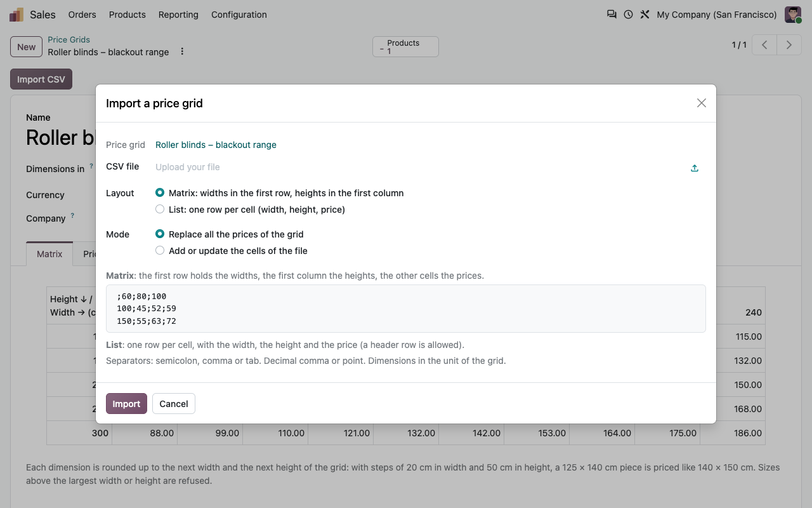This screenshot has height=508, width=812.
Task: Open the Reporting menu
Action: click(x=178, y=15)
